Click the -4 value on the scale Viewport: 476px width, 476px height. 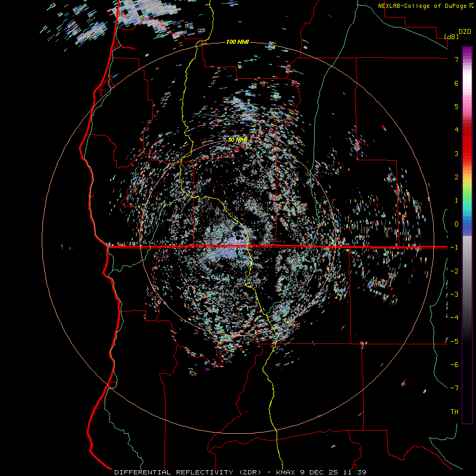[454, 318]
